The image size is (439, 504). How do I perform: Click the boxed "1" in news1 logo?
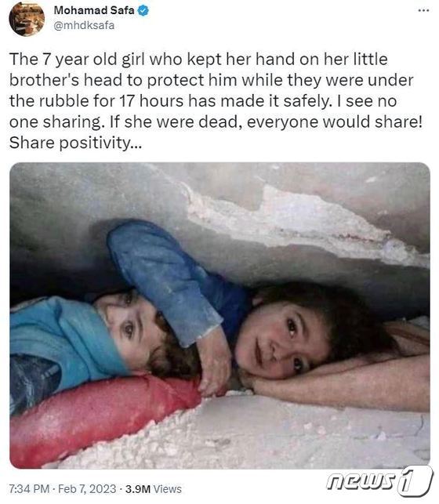point(415,481)
